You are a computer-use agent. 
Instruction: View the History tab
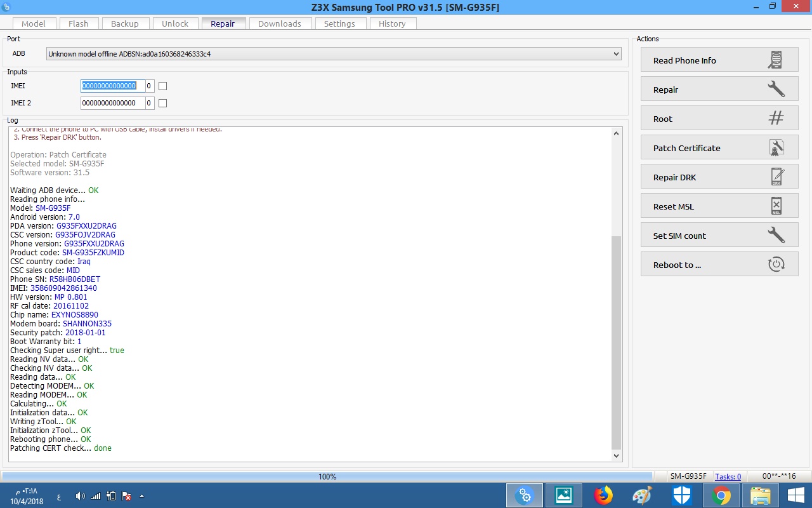392,23
